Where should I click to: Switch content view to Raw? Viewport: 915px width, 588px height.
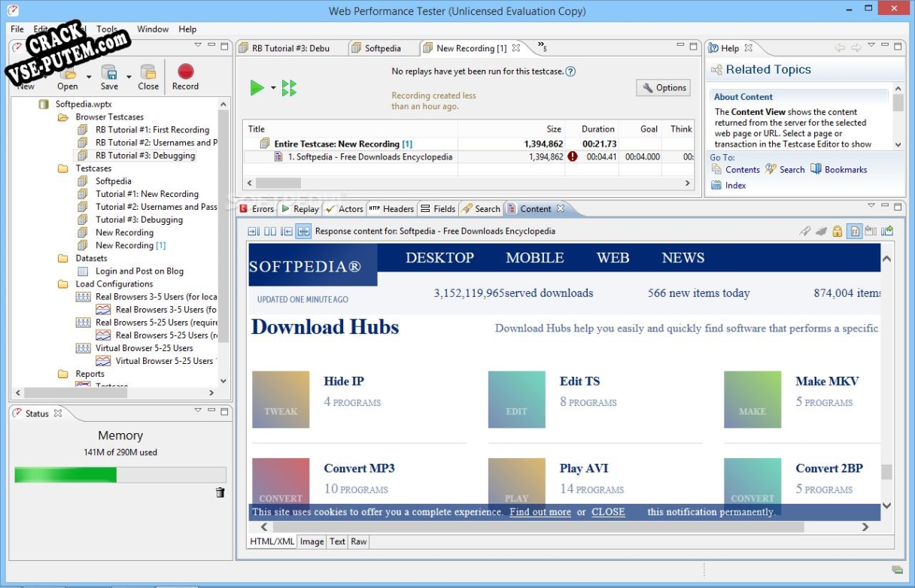359,541
